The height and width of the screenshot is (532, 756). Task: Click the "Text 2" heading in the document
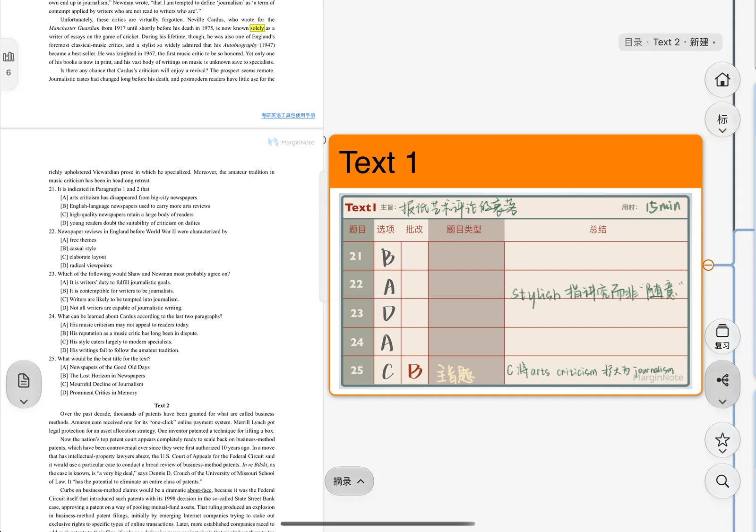[x=162, y=405]
